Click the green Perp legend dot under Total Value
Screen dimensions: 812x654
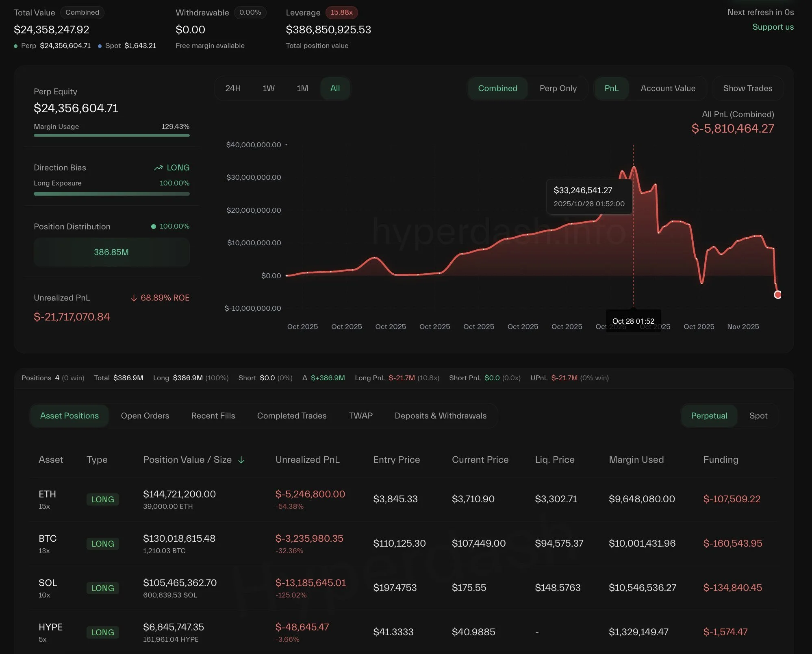16,46
